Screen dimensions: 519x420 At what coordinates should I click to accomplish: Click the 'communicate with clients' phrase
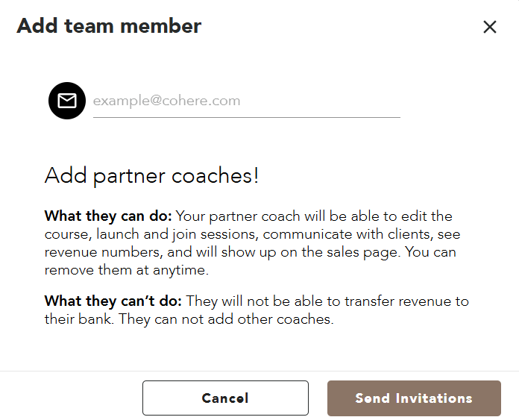[336, 234]
